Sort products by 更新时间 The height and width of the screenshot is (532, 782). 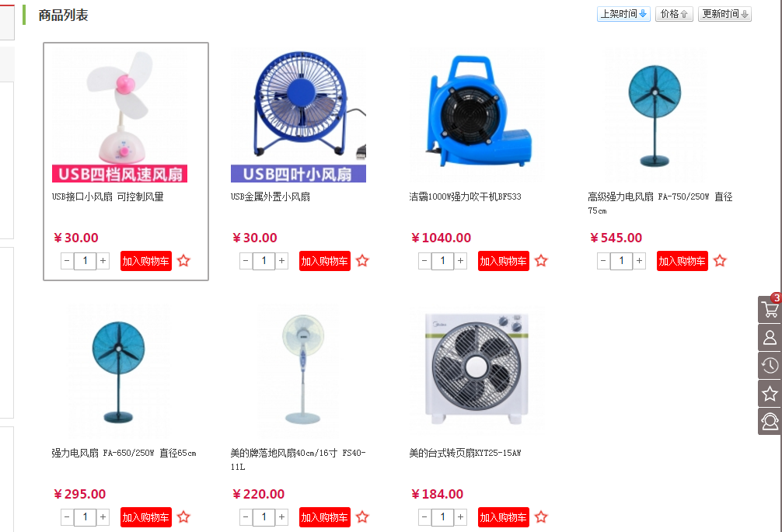coord(724,14)
